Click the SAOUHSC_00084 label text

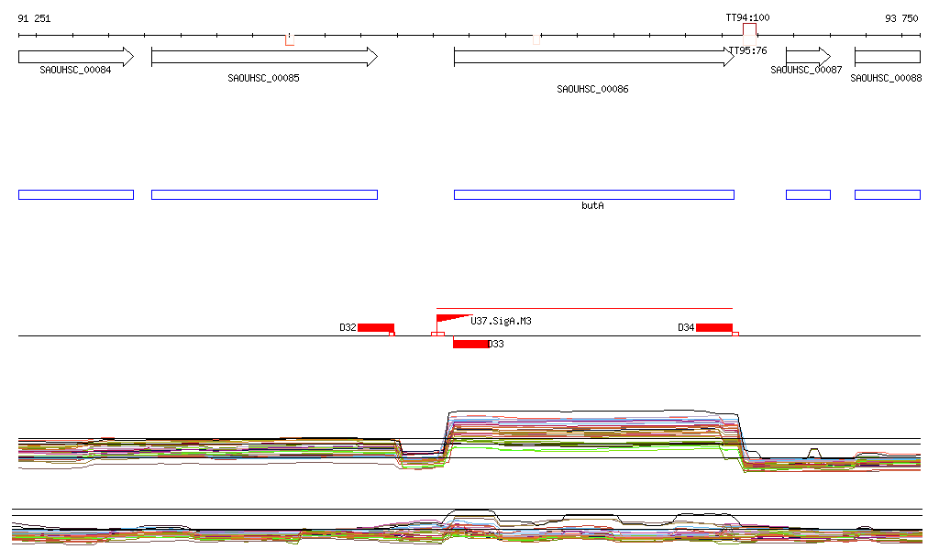tap(75, 70)
